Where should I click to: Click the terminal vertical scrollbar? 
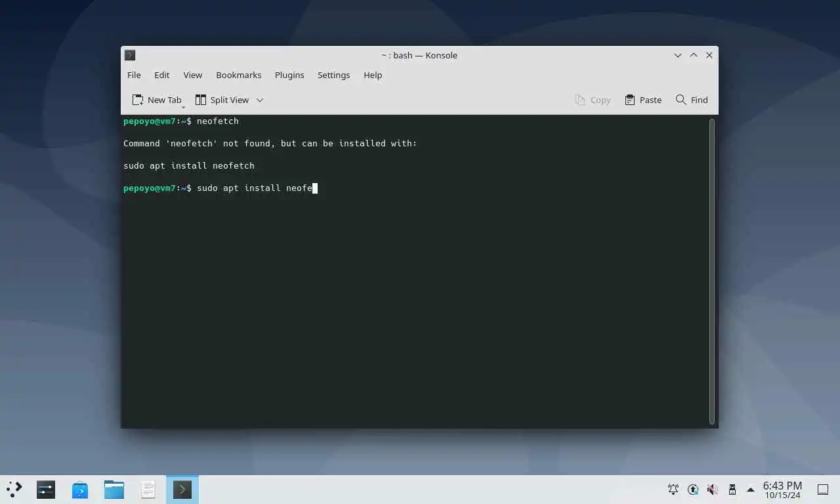[712, 271]
